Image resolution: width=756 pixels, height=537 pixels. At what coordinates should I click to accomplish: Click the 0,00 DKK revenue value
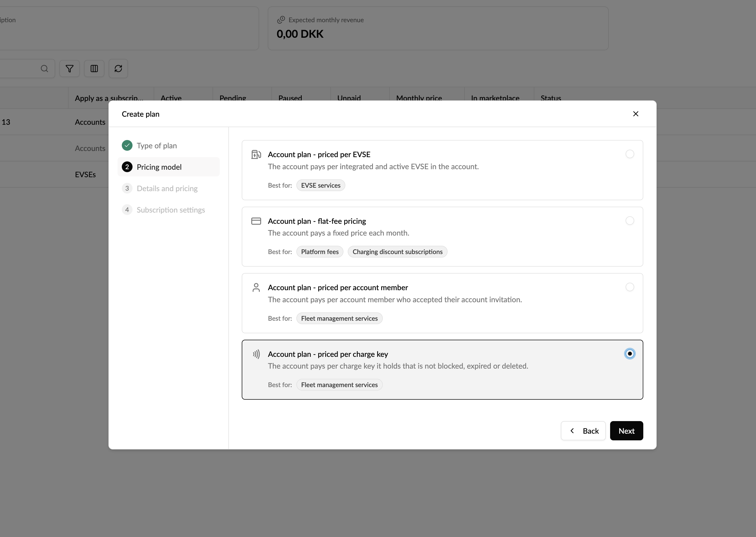(300, 34)
